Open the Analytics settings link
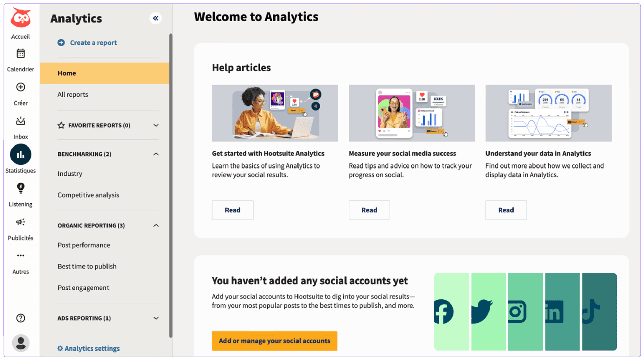This screenshot has width=644, height=359. [x=92, y=348]
